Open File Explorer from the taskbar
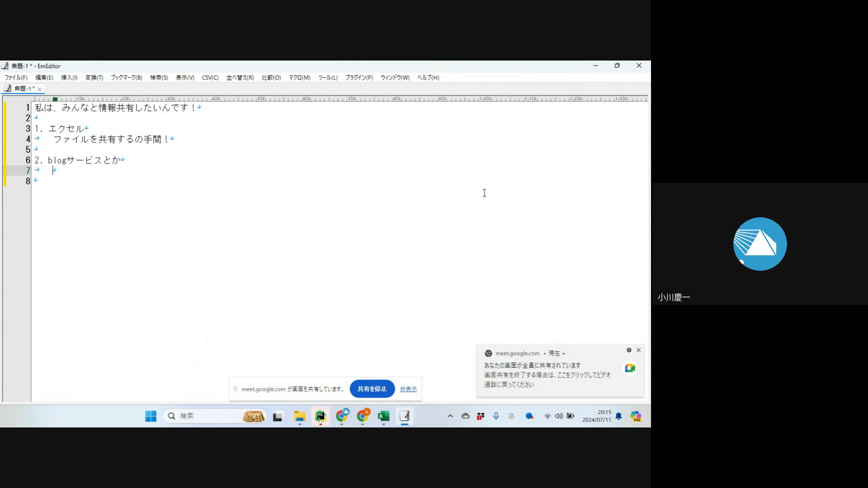 click(299, 416)
